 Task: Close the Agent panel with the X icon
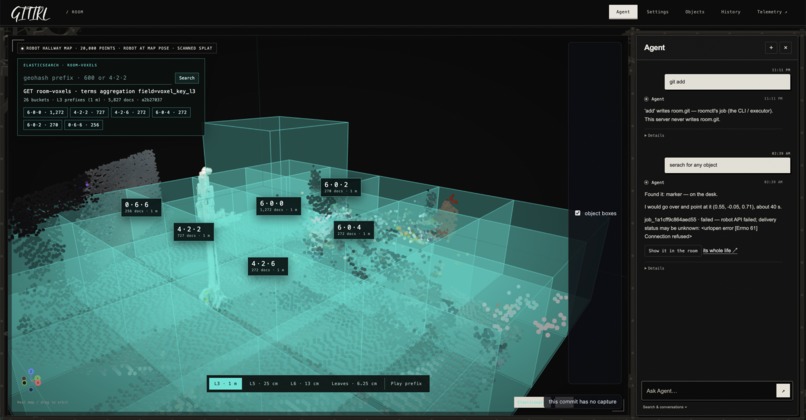(785, 48)
